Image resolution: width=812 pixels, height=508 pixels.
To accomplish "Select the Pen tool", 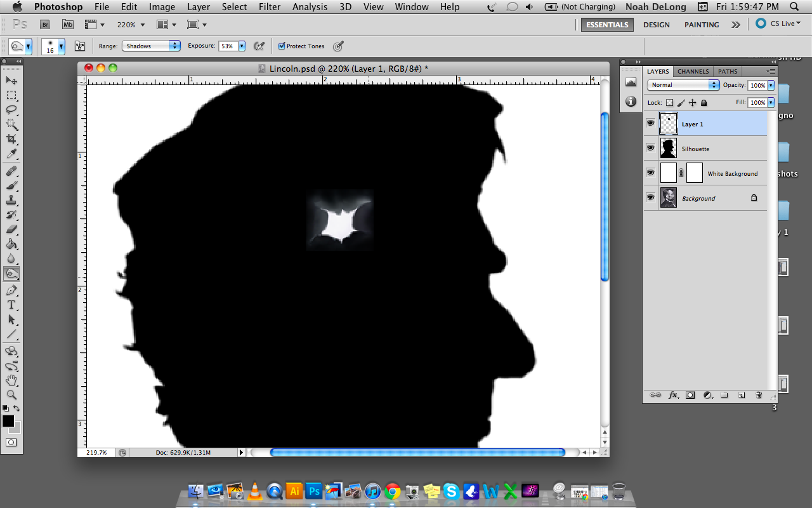I will pos(11,291).
